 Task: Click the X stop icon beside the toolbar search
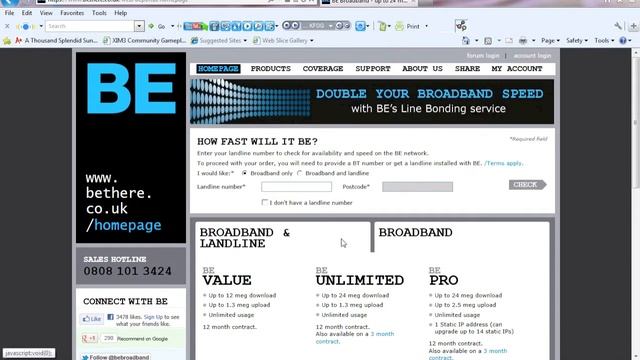tap(7, 26)
